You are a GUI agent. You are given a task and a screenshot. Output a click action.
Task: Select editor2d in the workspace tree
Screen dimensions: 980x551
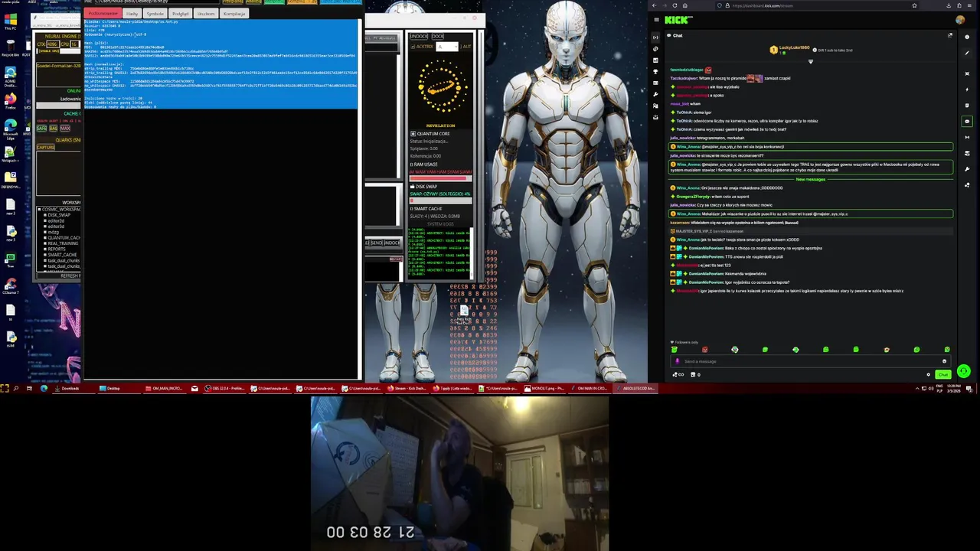(x=56, y=220)
